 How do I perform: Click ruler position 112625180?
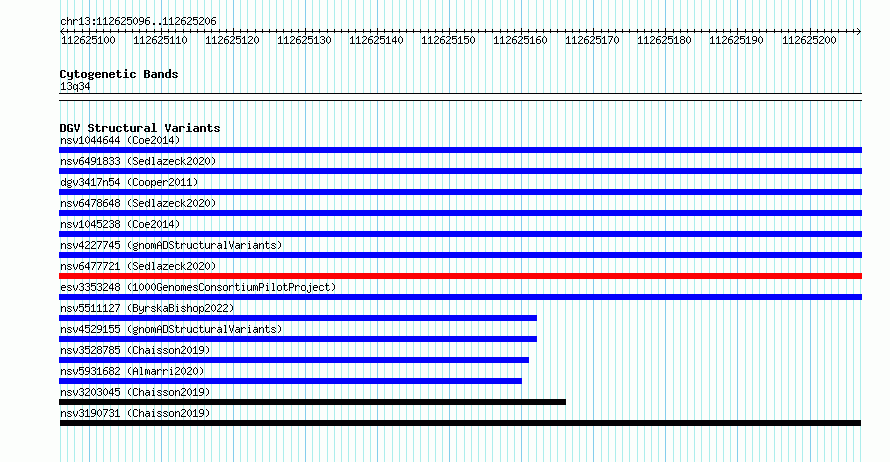click(x=665, y=40)
